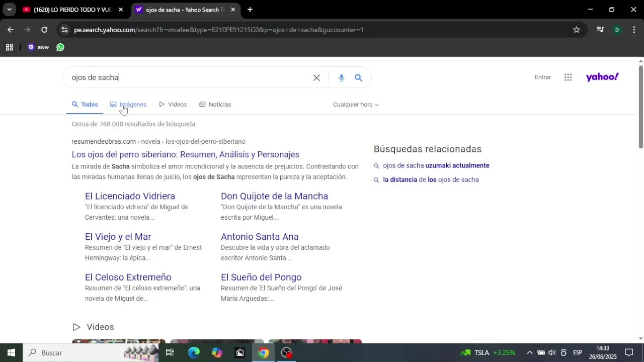Expand the Cualquier hora time filter
The width and height of the screenshot is (644, 362).
click(356, 105)
